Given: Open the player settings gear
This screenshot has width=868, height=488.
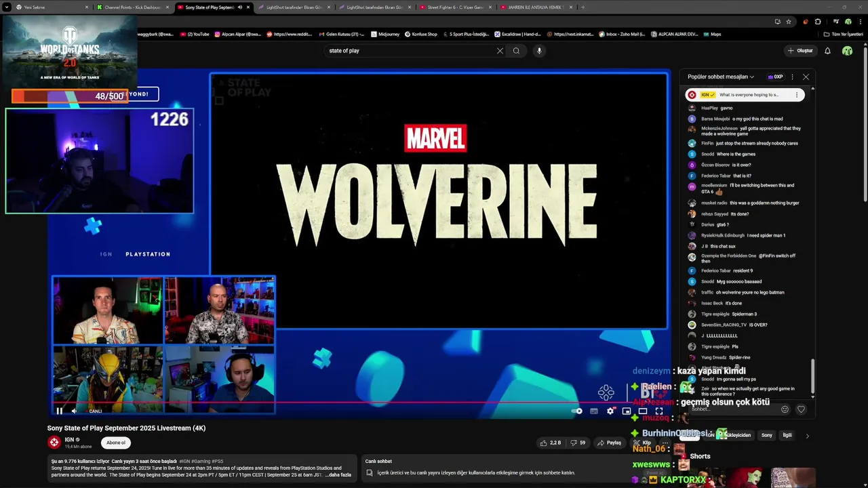Looking at the screenshot, I should pos(610,411).
